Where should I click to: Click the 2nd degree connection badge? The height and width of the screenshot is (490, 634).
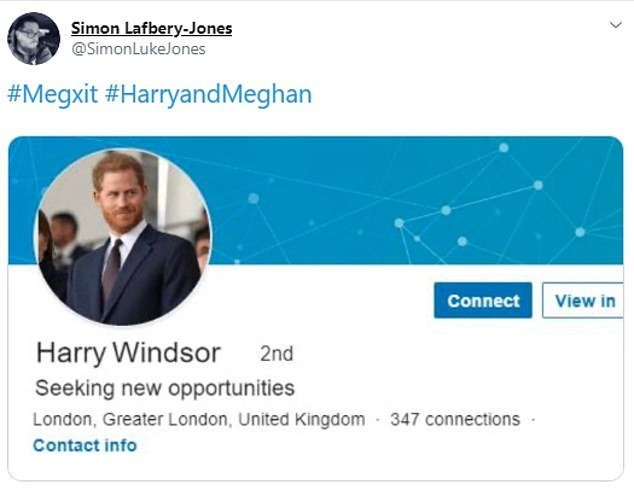click(276, 354)
